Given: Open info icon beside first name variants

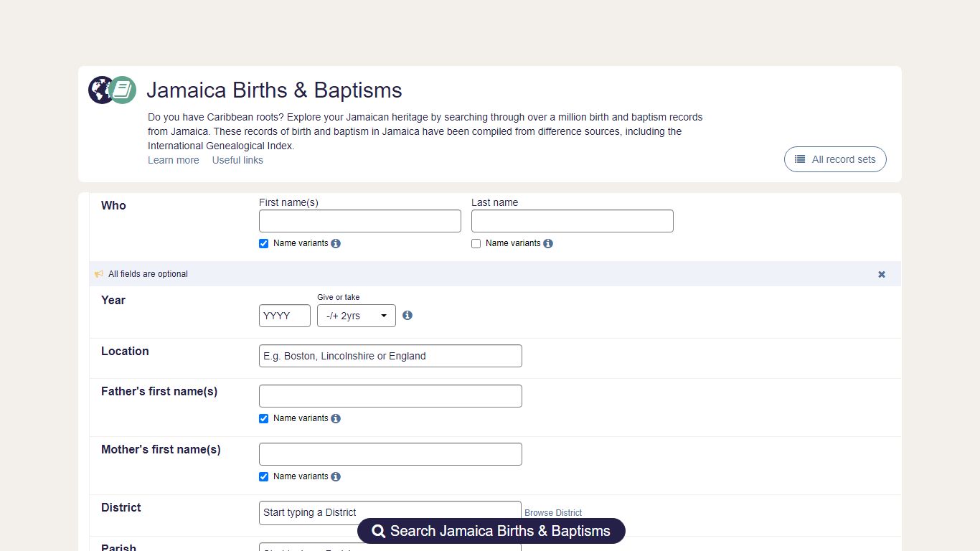Looking at the screenshot, I should coord(336,243).
